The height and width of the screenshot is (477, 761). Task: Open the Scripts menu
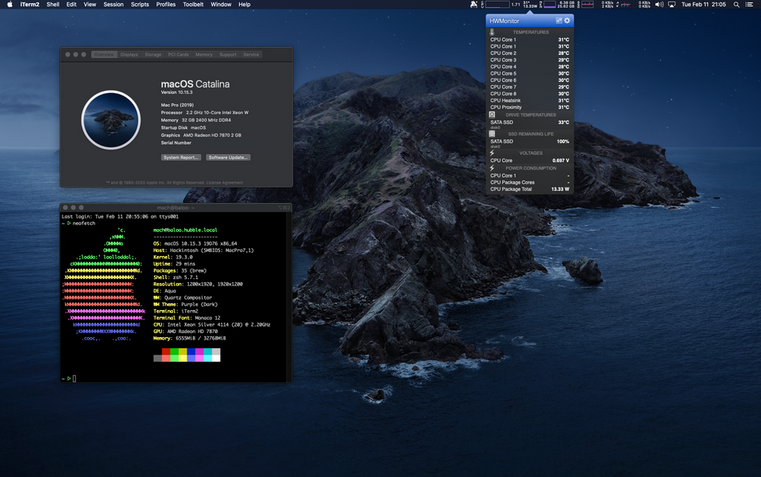click(140, 4)
